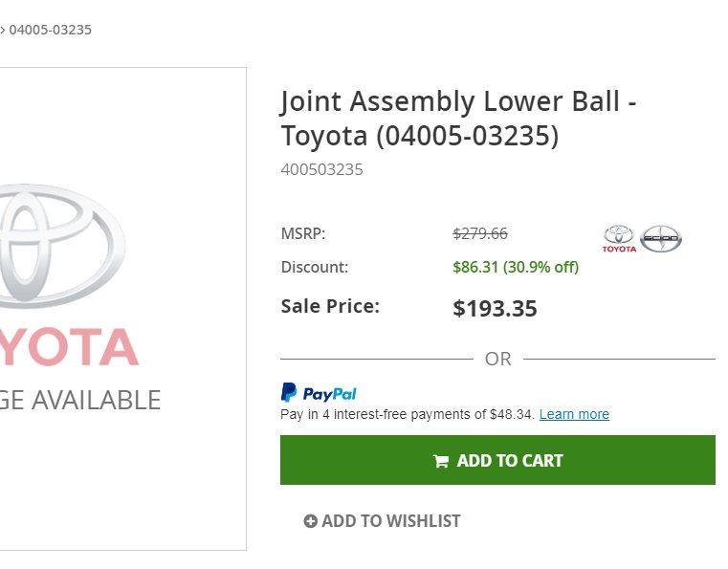728x569 pixels.
Task: Click the green discount amount $86.31
Action: click(x=475, y=267)
